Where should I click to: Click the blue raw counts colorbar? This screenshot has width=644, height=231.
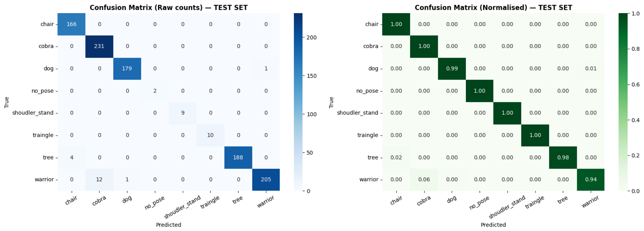(x=298, y=102)
